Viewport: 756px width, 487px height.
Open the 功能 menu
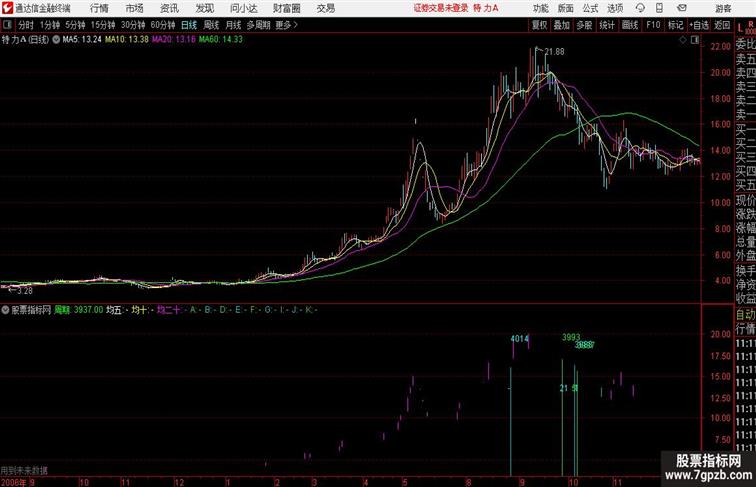click(x=540, y=8)
